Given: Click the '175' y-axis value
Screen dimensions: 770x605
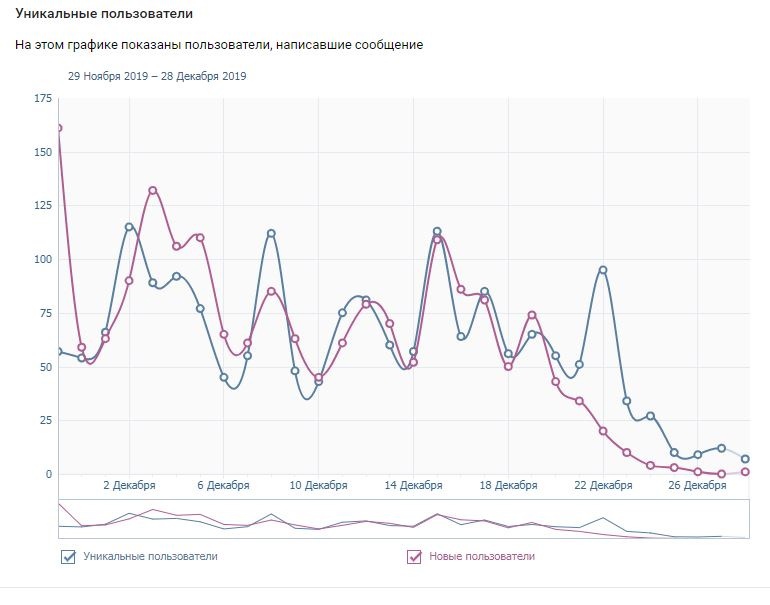Looking at the screenshot, I should tap(43, 99).
